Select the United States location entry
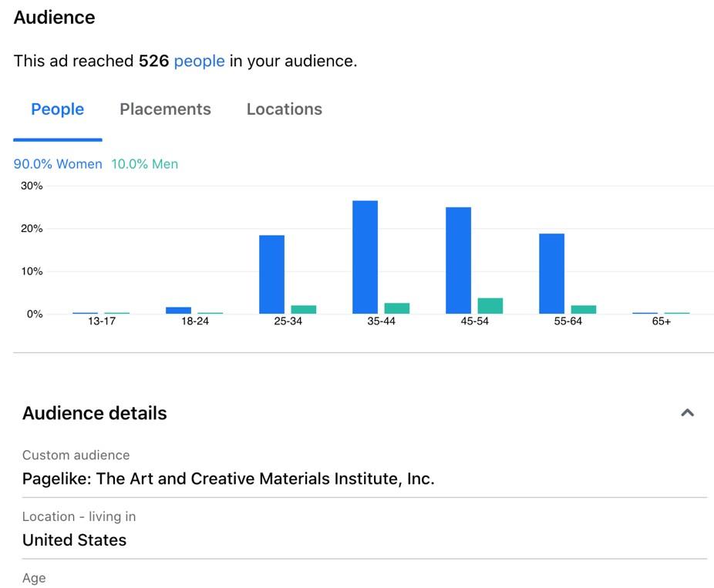This screenshot has width=714, height=588. [74, 540]
